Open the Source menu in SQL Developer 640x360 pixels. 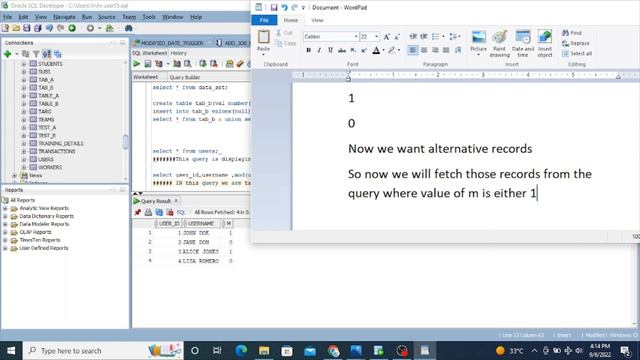(x=107, y=17)
